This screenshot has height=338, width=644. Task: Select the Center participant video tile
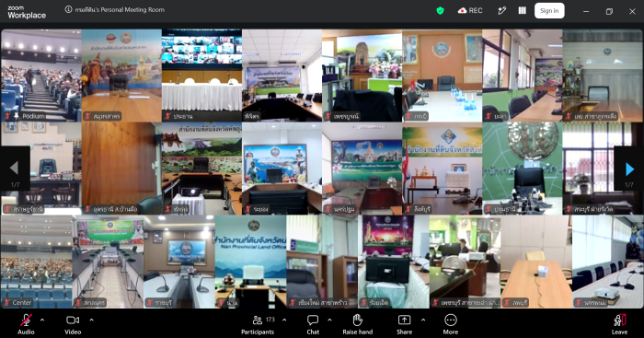[x=37, y=262]
